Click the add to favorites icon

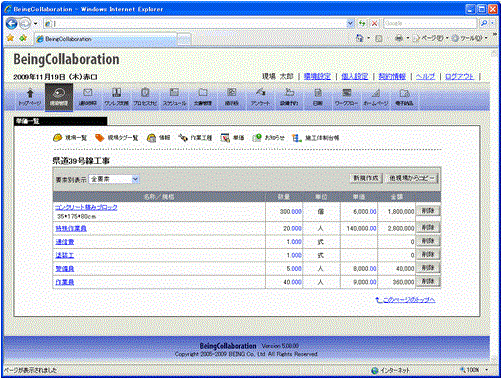(x=23, y=38)
